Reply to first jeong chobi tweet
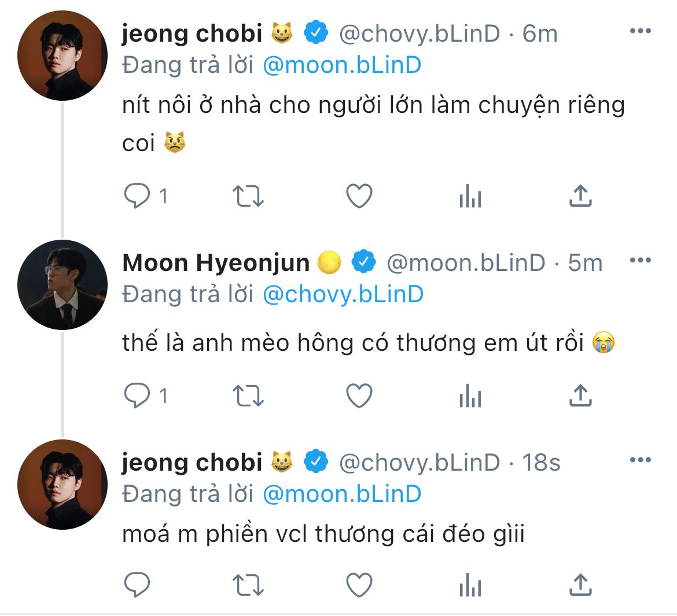 coord(137,196)
